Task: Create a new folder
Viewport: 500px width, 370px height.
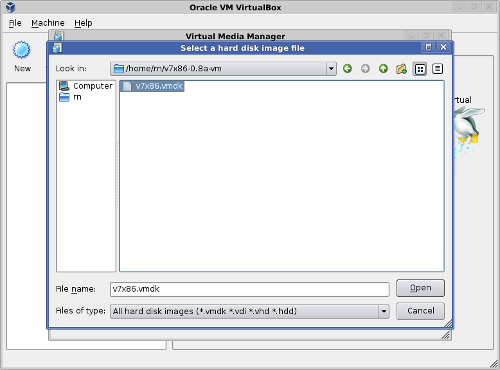Action: 401,69
